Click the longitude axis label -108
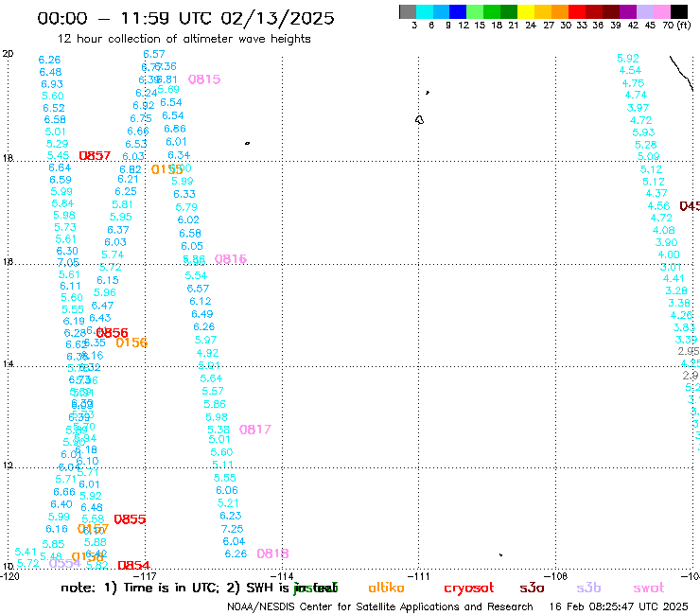Viewport: 700px width, 615px height. click(556, 576)
